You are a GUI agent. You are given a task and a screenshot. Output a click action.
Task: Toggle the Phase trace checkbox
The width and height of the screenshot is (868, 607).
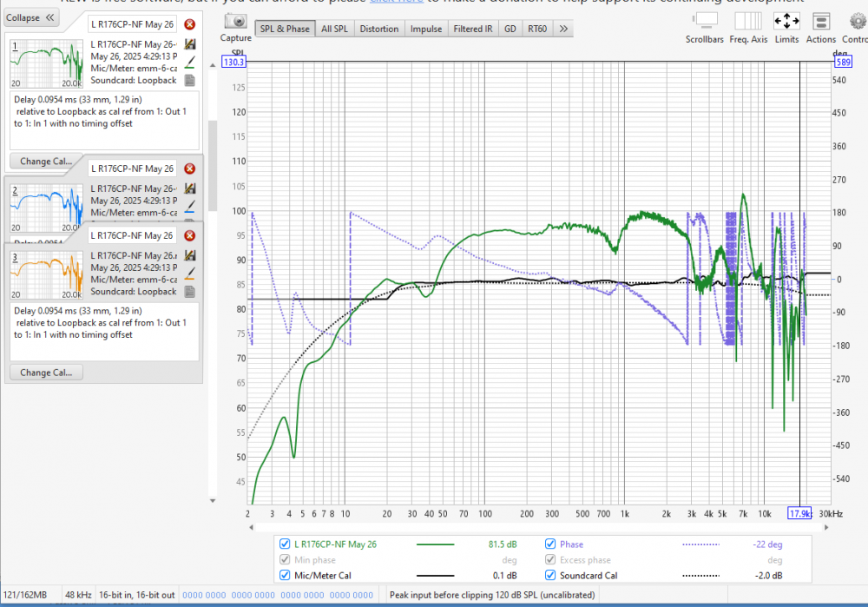(550, 544)
